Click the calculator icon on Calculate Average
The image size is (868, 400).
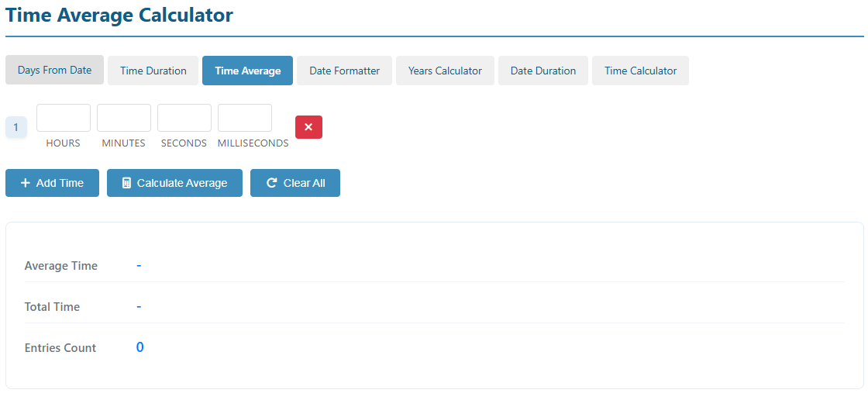[x=126, y=183]
